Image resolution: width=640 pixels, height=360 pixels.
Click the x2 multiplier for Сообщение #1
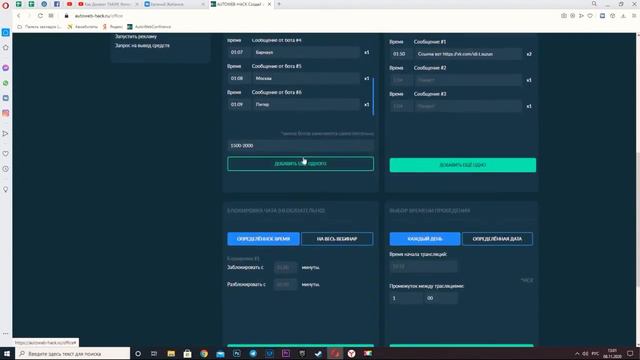tap(529, 54)
